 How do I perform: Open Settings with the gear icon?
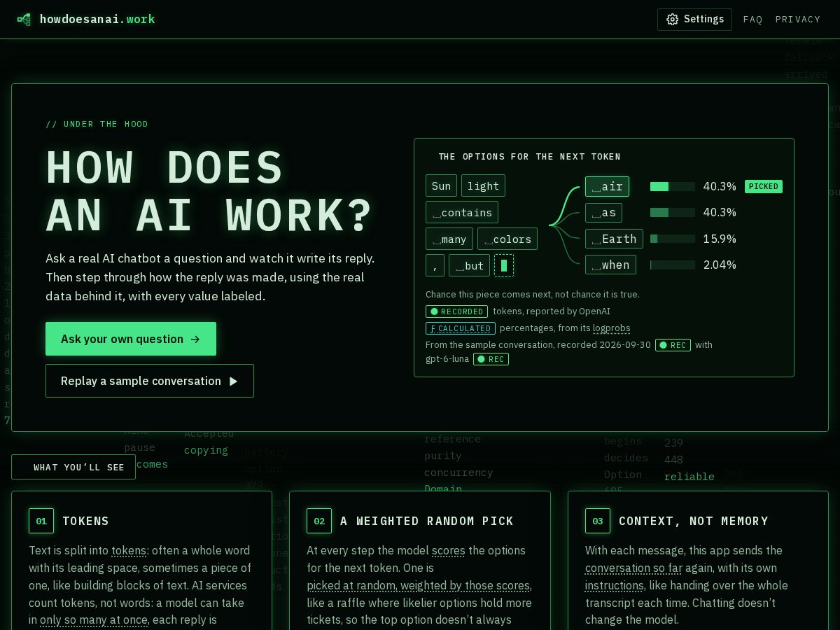pos(672,20)
